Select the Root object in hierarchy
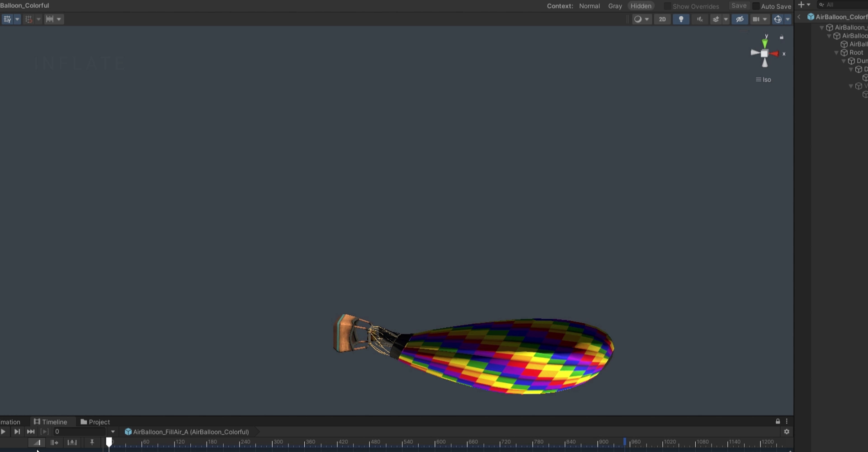Image resolution: width=868 pixels, height=452 pixels. click(852, 52)
